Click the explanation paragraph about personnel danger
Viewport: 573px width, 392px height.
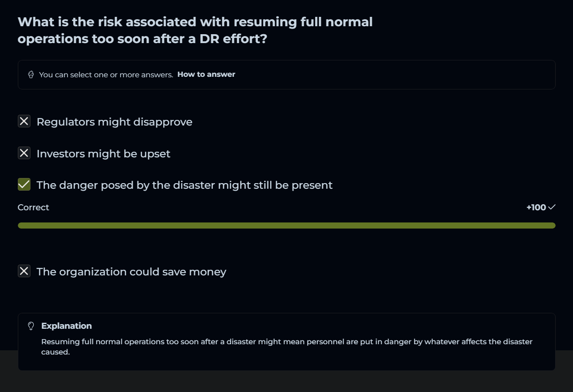[x=286, y=347]
